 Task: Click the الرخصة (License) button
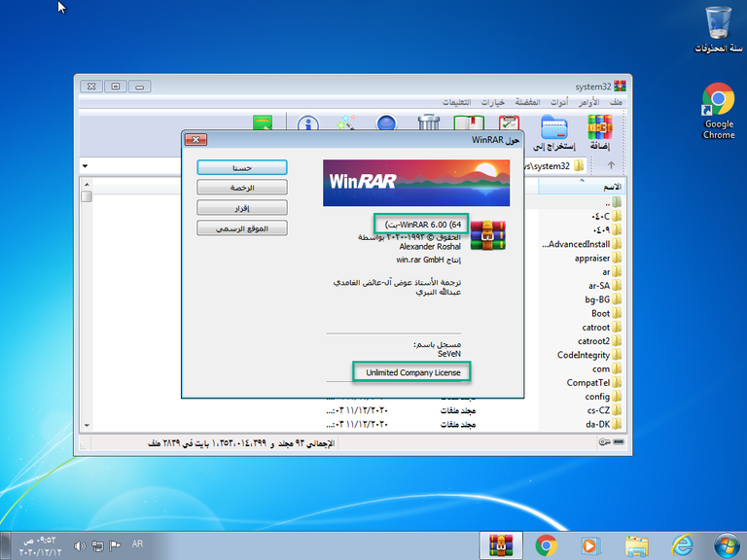[242, 188]
